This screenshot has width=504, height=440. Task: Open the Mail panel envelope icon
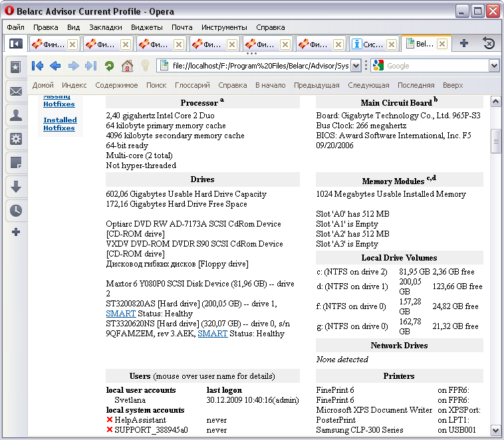(16, 92)
